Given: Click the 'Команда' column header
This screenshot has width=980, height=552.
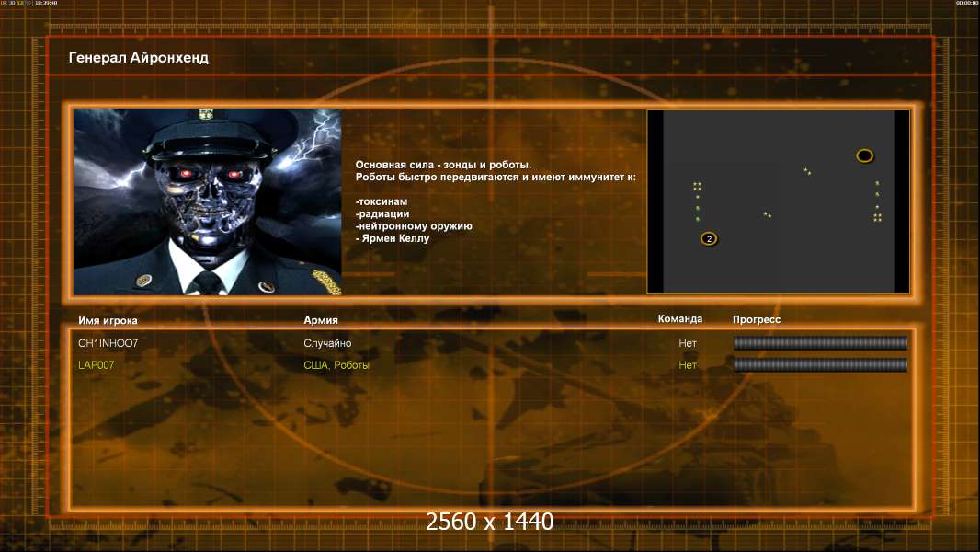Looking at the screenshot, I should click(680, 319).
